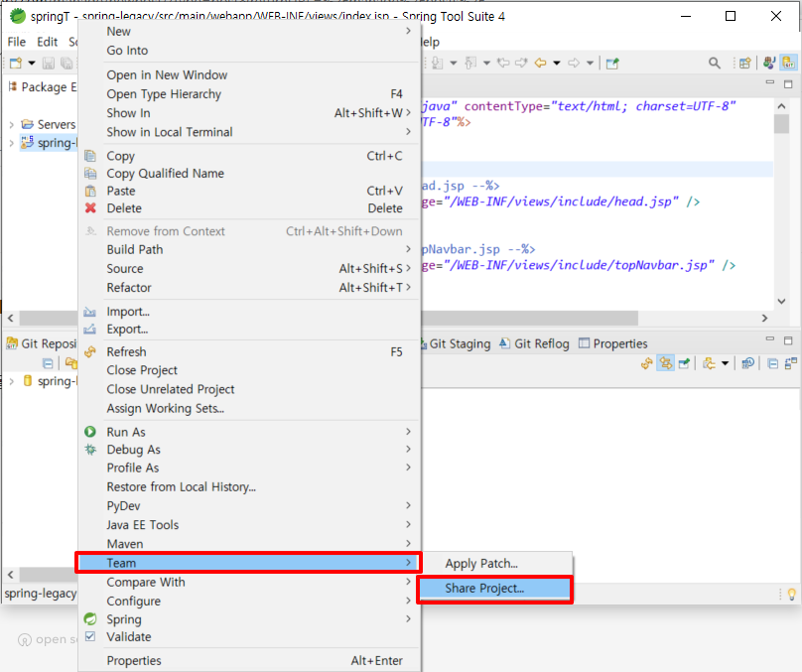This screenshot has width=802, height=672.
Task: Click the editor horizontal scrollbar thumb
Action: coord(530,318)
